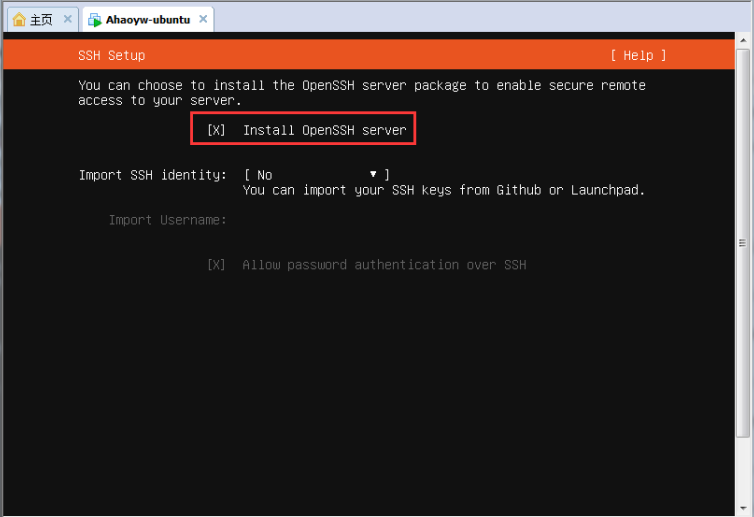
Task: Click the Allow password authentication over SSH label
Action: (x=384, y=265)
